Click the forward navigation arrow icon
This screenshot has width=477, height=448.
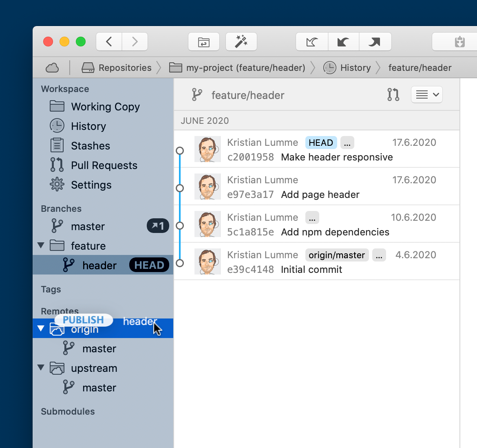tap(135, 42)
